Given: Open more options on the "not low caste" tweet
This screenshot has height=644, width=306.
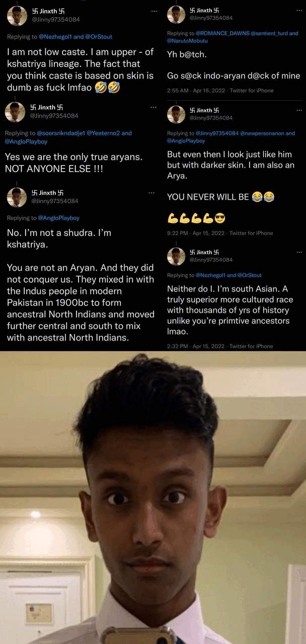Looking at the screenshot, I should pyautogui.click(x=155, y=11).
